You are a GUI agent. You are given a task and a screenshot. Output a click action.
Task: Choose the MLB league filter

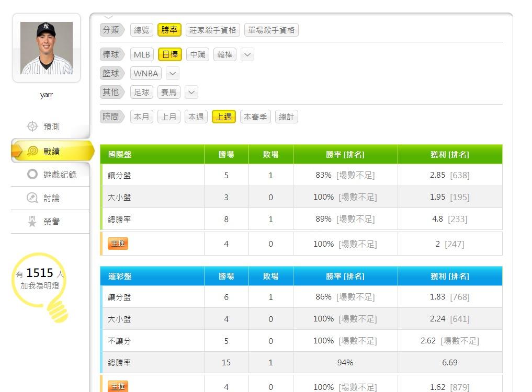click(x=142, y=54)
